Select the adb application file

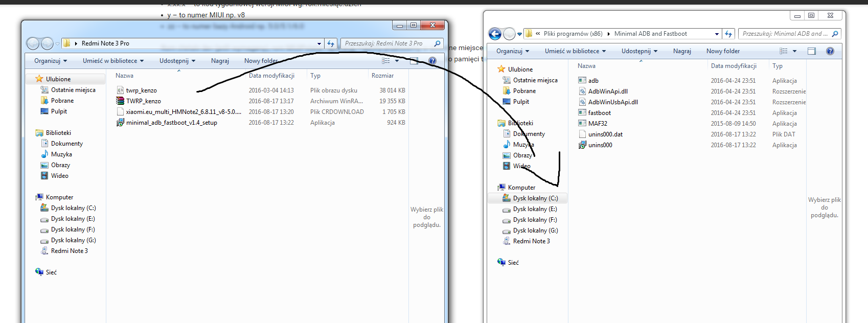tap(593, 81)
